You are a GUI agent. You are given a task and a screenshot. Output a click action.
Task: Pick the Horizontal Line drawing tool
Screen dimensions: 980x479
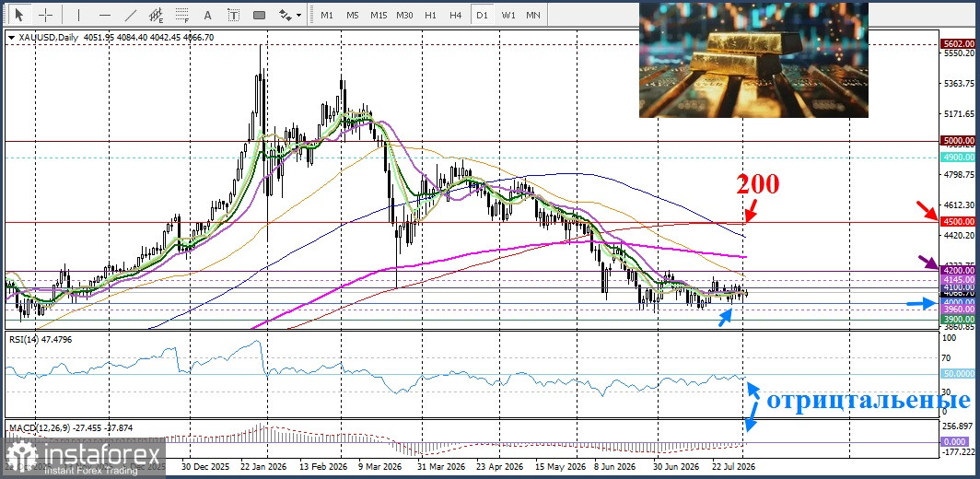click(x=104, y=15)
